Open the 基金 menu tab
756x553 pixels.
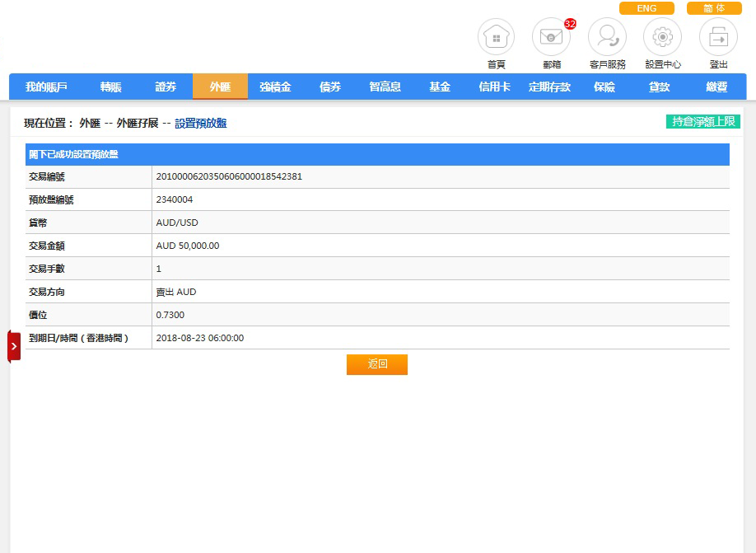pos(440,87)
